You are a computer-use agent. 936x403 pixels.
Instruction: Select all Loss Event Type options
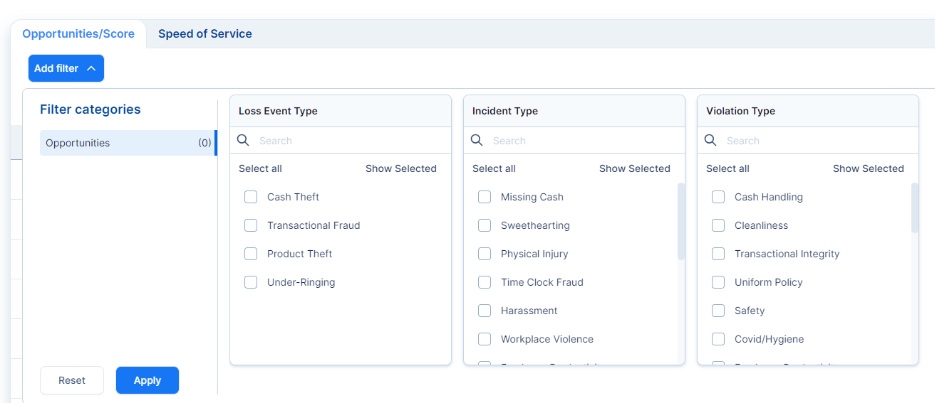tap(260, 169)
